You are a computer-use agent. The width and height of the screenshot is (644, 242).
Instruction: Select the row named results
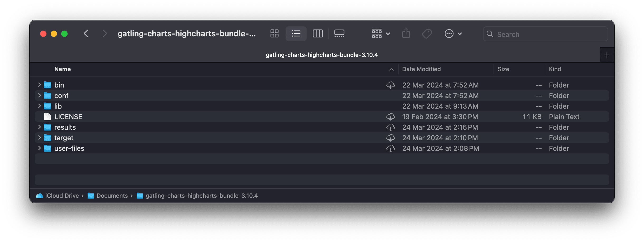tap(322, 127)
